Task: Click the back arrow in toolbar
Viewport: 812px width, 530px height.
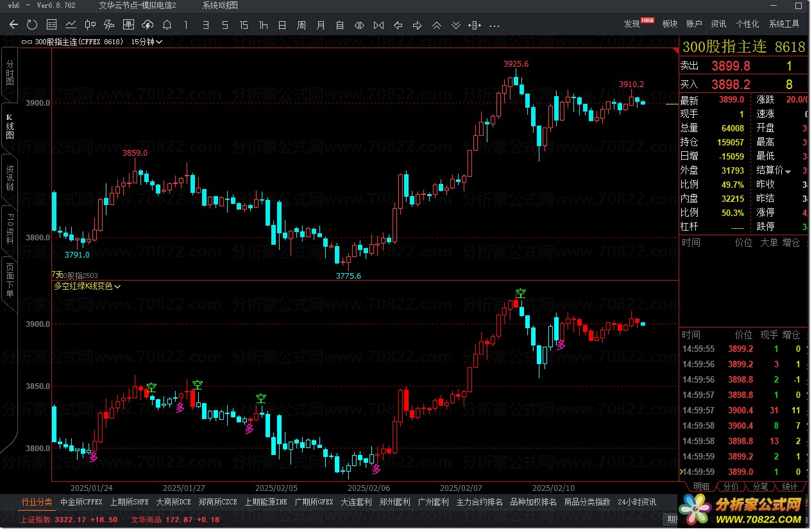Action: (x=13, y=25)
